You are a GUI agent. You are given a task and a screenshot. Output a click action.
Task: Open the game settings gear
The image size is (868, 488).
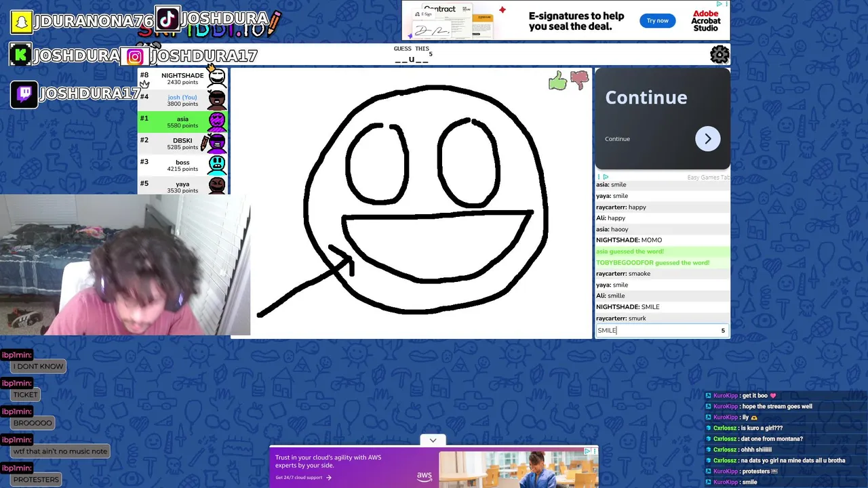click(719, 54)
